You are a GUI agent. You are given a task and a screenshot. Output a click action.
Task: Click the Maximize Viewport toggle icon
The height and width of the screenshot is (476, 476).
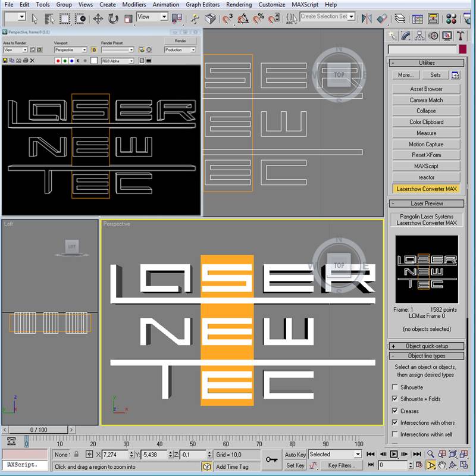464,465
